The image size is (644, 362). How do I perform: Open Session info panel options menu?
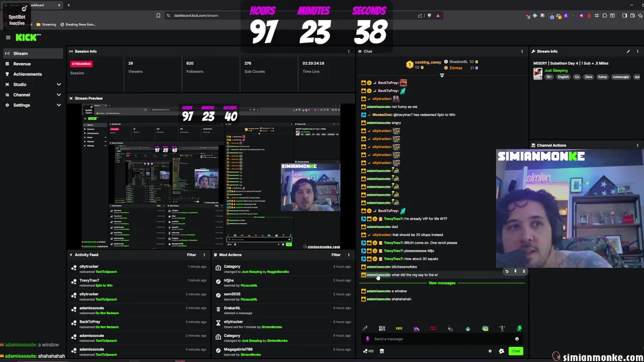pyautogui.click(x=349, y=51)
